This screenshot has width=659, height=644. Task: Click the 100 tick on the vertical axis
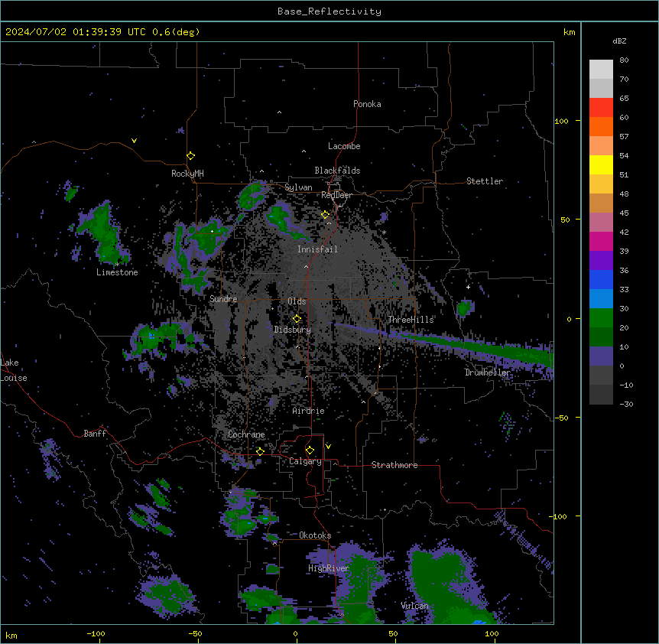561,121
